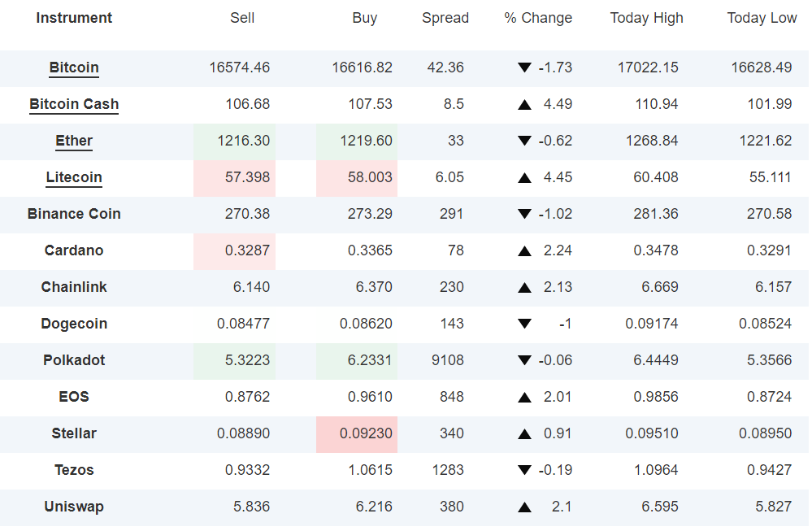Select Polkadot sell price 5.3223
Screen dimensions: 812x531
tap(248, 360)
